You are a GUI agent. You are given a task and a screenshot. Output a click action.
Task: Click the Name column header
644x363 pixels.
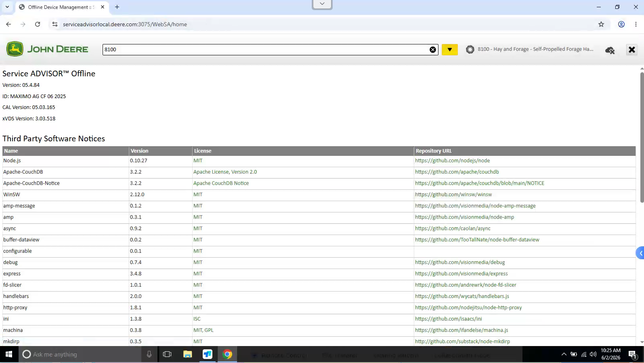(x=65, y=151)
